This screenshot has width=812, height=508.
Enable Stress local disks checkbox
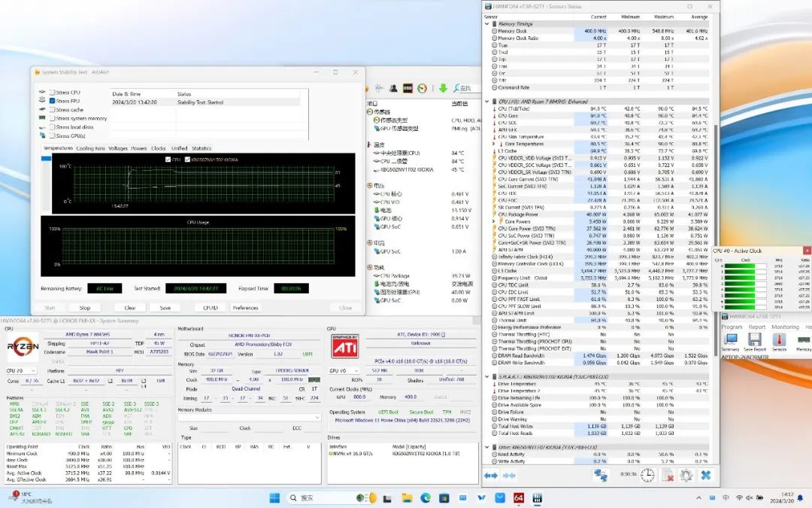(x=53, y=127)
